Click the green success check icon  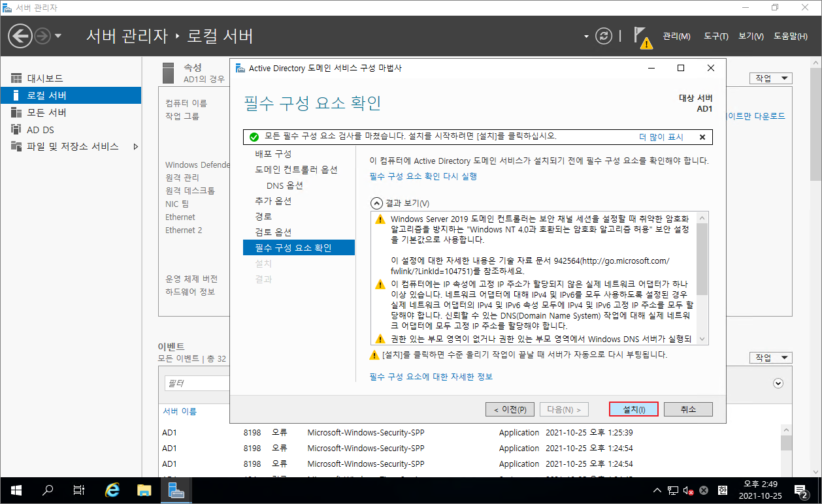tap(254, 137)
